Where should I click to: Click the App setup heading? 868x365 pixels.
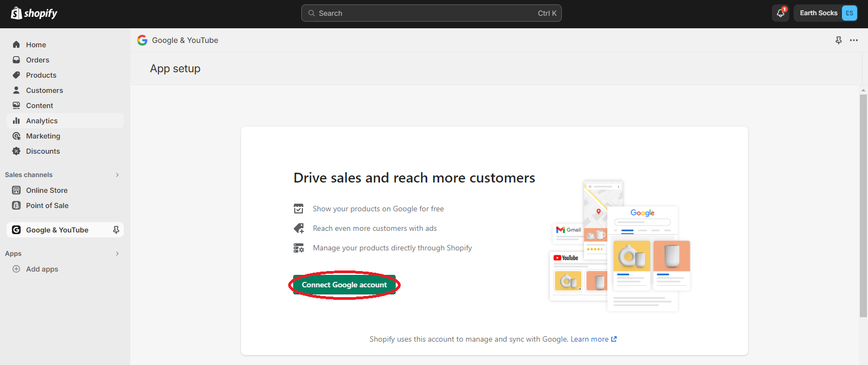point(175,68)
